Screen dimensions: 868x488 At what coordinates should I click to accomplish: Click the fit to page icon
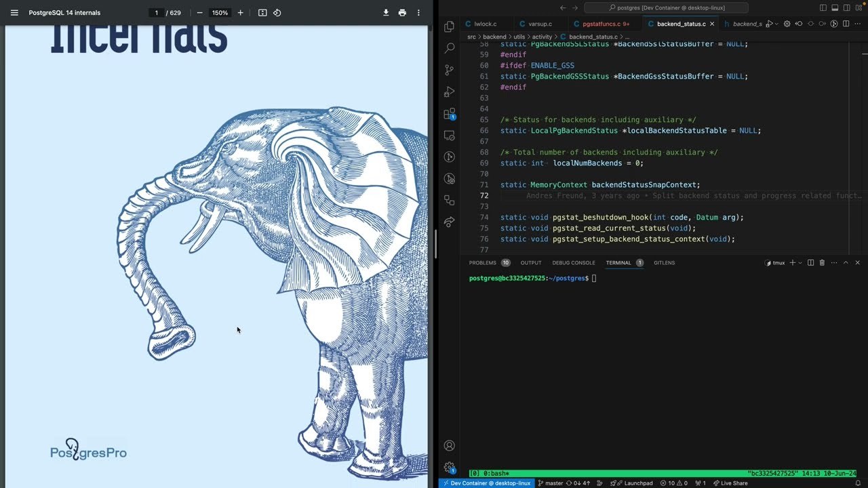pos(262,12)
